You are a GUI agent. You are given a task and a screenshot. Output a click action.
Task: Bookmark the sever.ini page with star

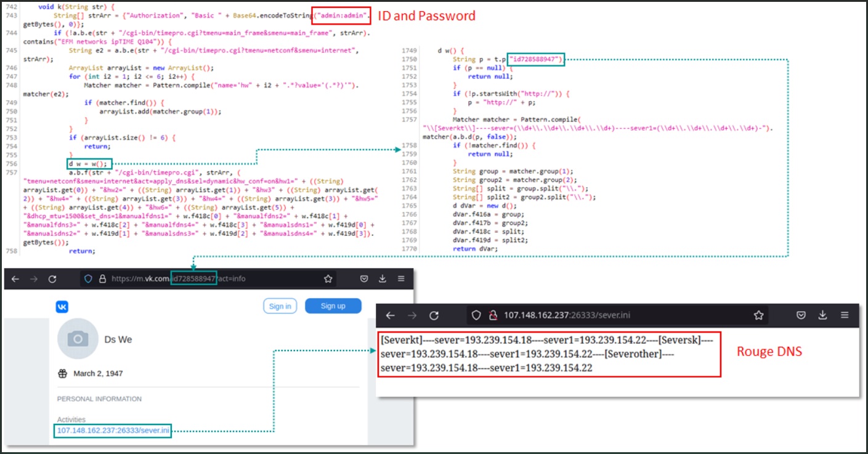[758, 315]
